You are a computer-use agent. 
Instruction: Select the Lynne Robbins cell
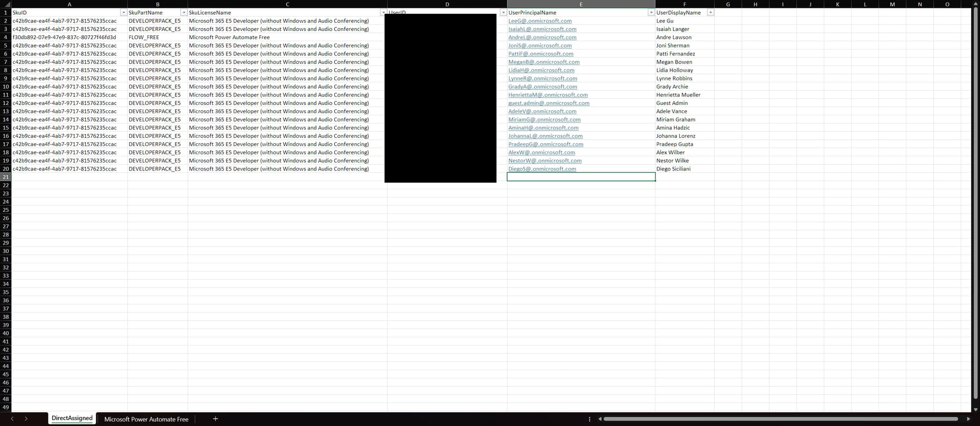685,78
